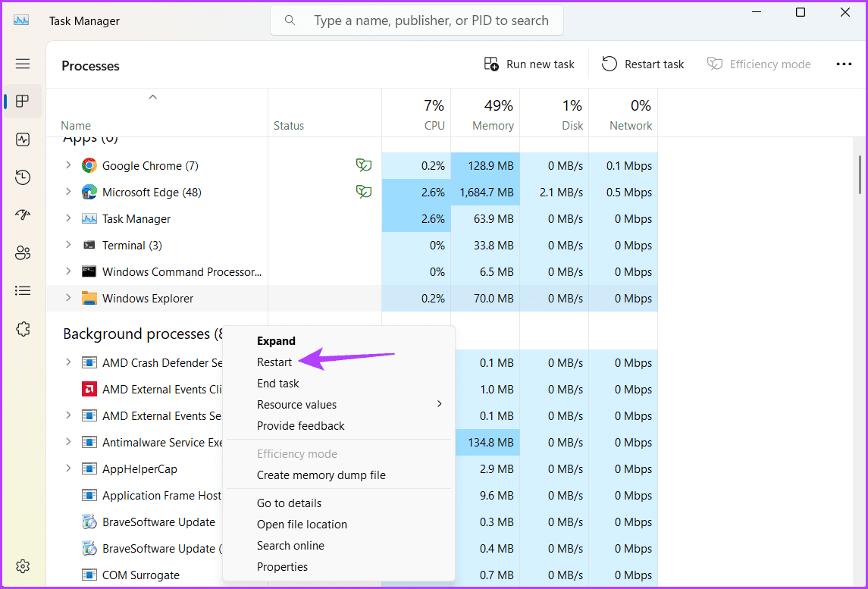The image size is (868, 589).
Task: Click the Microsoft Edge process icon
Action: click(x=89, y=192)
